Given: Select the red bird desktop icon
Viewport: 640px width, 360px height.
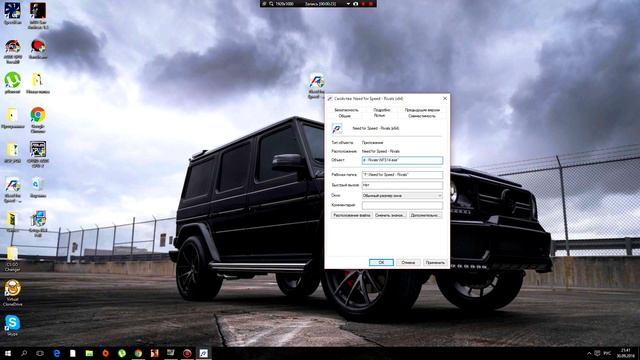Looking at the screenshot, I should [x=38, y=49].
